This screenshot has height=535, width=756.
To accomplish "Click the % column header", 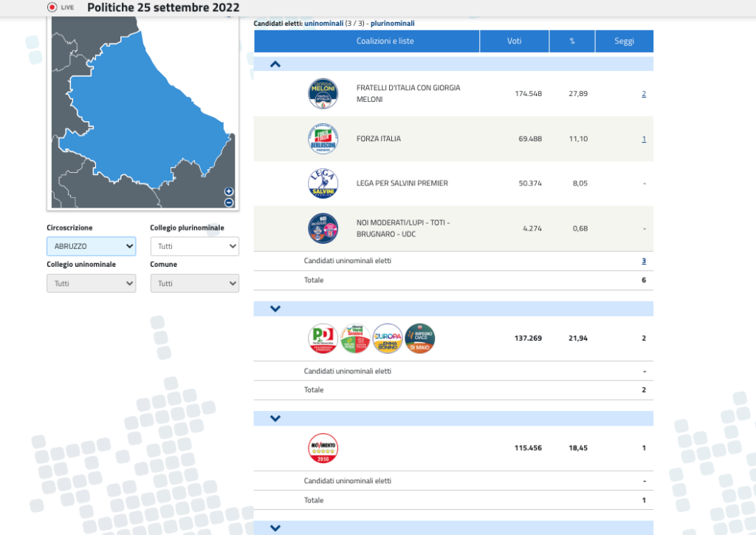I will click(x=572, y=41).
